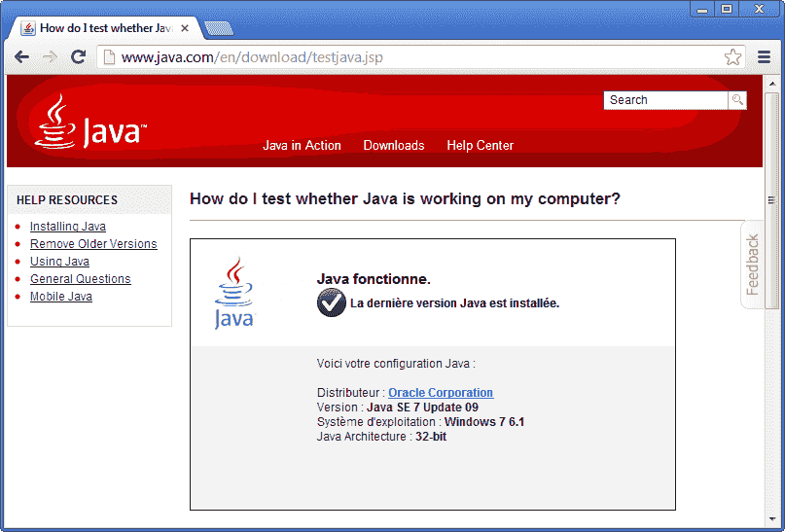Go back with the browser back arrow
This screenshot has width=785, height=532.
(x=21, y=57)
